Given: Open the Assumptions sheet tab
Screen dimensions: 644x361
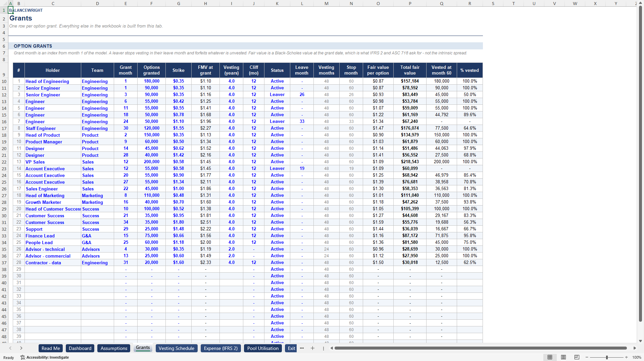Looking at the screenshot, I should pos(114,348).
